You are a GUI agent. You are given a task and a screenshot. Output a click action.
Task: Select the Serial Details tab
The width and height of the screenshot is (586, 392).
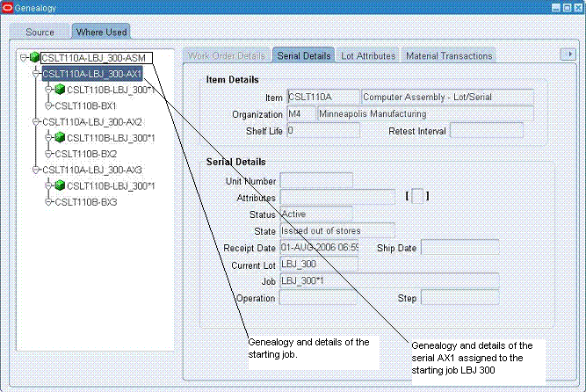click(304, 55)
